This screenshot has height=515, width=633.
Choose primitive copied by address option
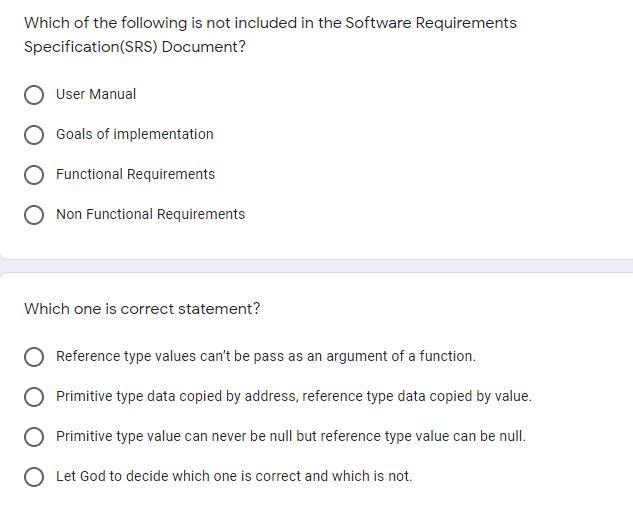[x=34, y=397]
